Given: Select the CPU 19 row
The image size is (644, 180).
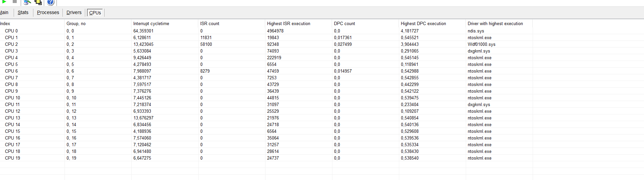Looking at the screenshot, I should point(266,158).
